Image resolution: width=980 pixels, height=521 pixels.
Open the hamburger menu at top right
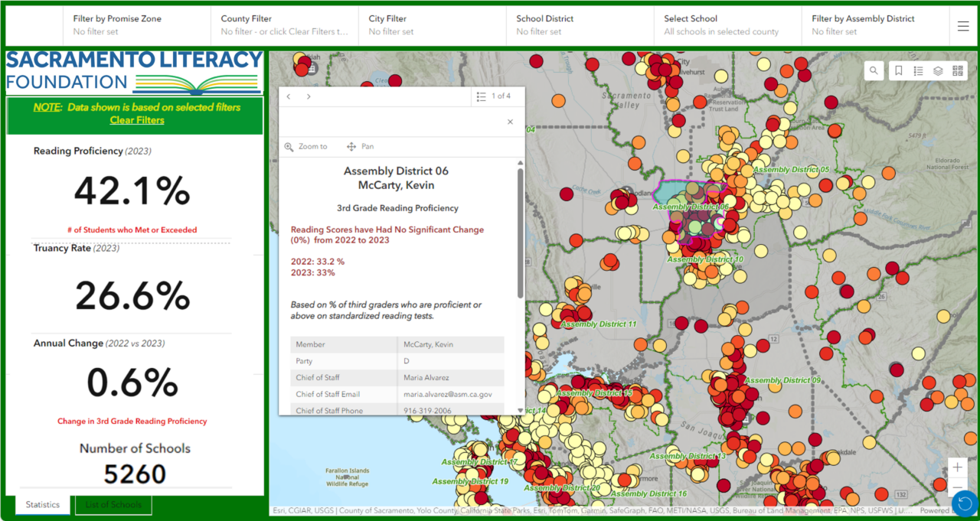(962, 25)
